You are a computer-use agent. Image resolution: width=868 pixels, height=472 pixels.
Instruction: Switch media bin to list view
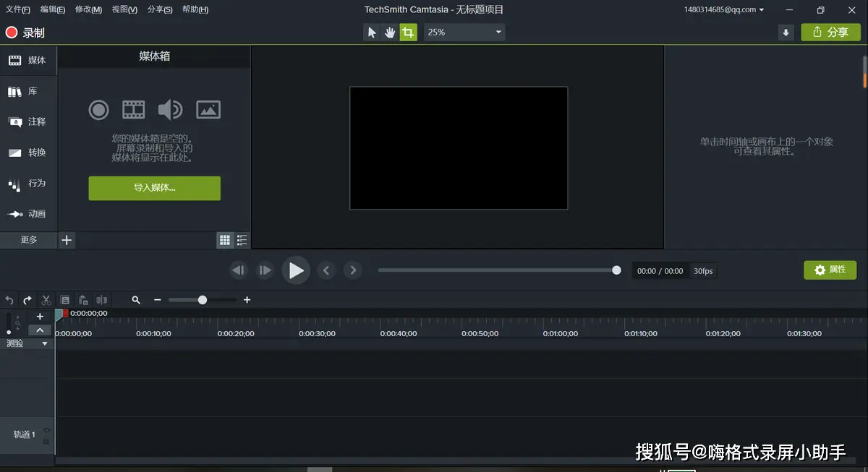(x=242, y=240)
